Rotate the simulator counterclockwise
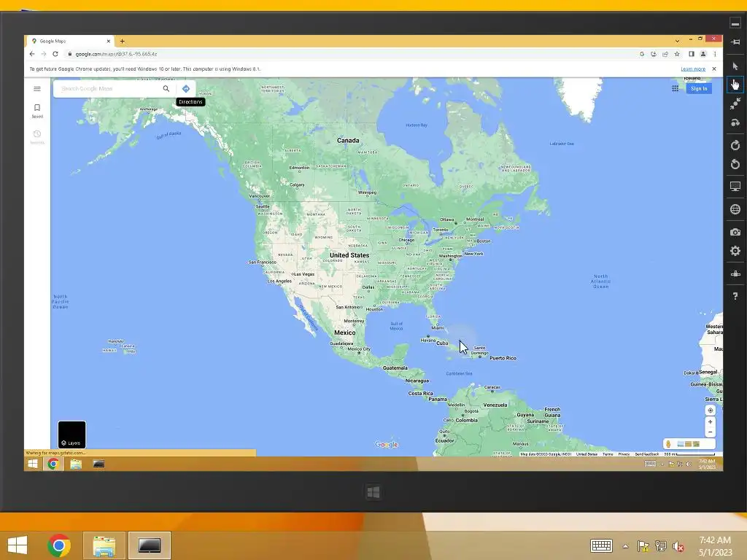This screenshot has height=560, width=747. coord(735,164)
